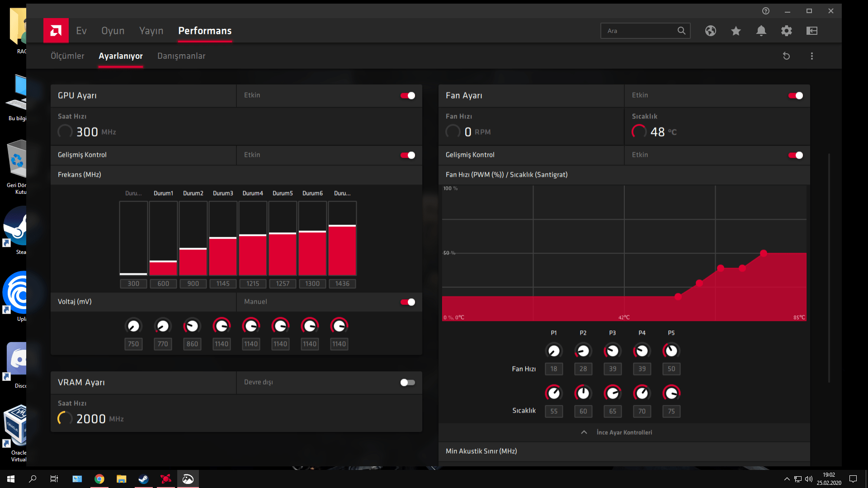Click the Durum3 frequency bar slider

point(223,238)
